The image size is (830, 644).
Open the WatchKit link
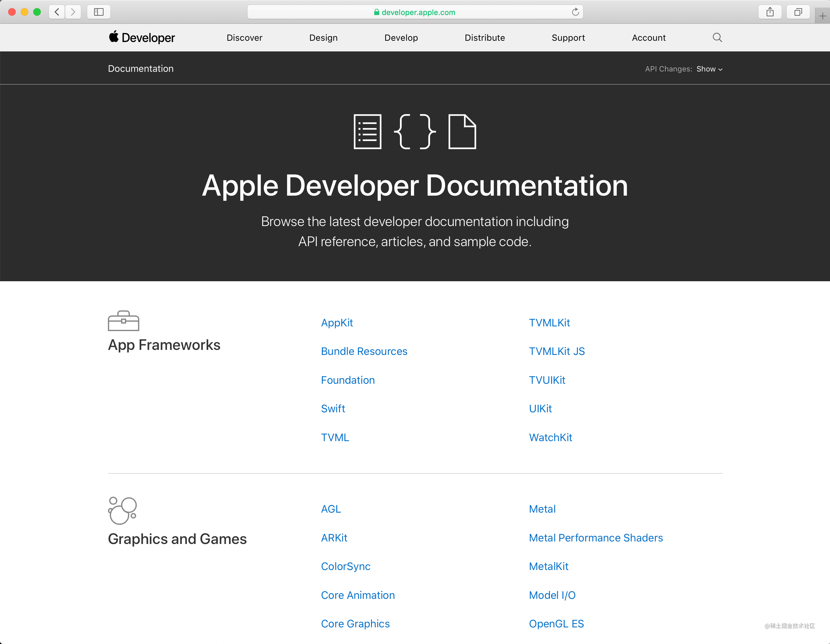coord(550,437)
